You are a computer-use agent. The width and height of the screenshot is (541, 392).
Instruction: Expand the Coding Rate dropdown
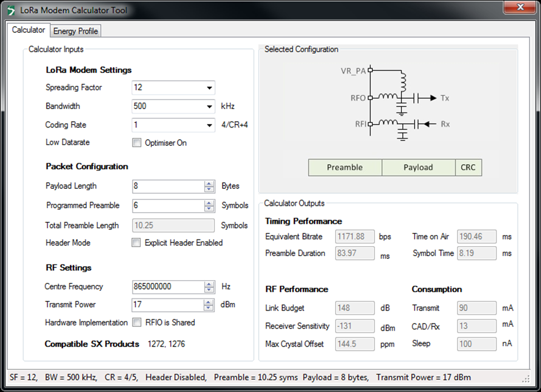209,125
